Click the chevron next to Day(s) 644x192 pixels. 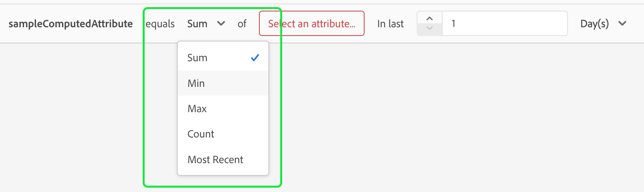(622, 24)
